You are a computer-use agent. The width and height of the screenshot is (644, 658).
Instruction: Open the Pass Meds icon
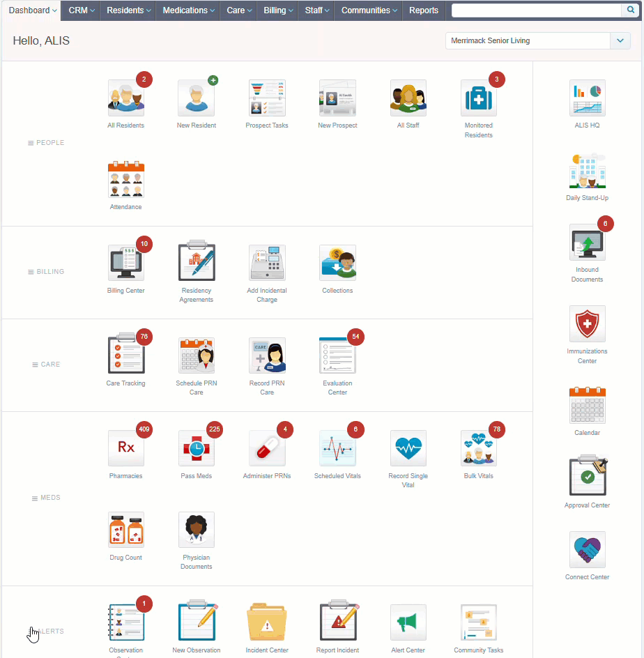click(x=197, y=448)
